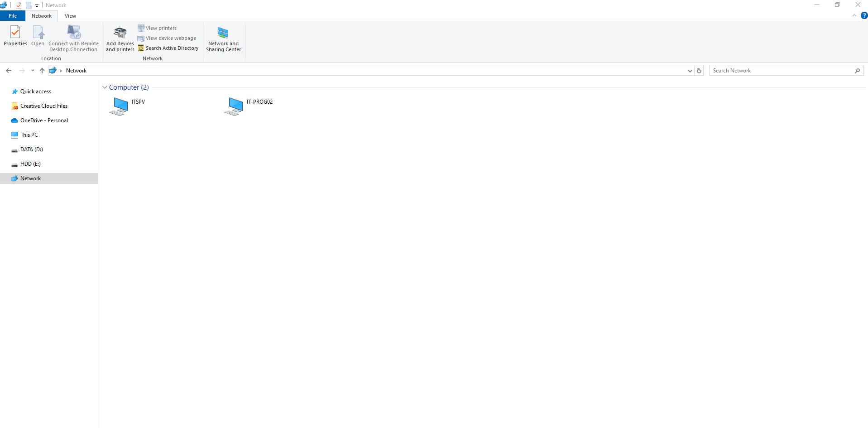Screen dimensions: 868x428
Task: Select the IT-PROG02 computer
Action: [249, 106]
